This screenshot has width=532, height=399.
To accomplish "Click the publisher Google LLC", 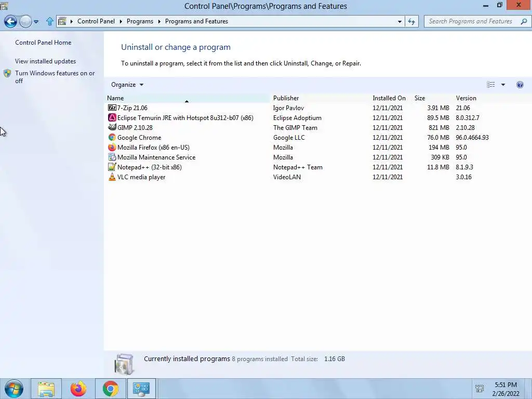I will [289, 137].
